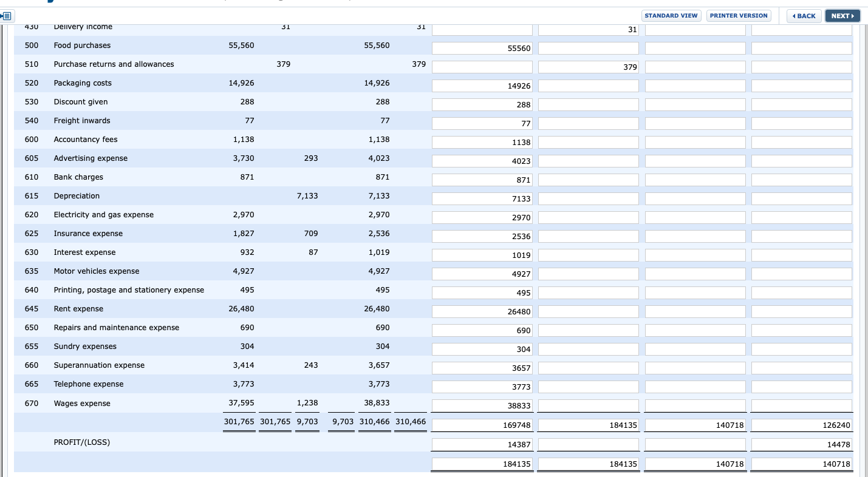This screenshot has width=868, height=477.
Task: Select the Delivery income input containing 31
Action: tap(589, 30)
